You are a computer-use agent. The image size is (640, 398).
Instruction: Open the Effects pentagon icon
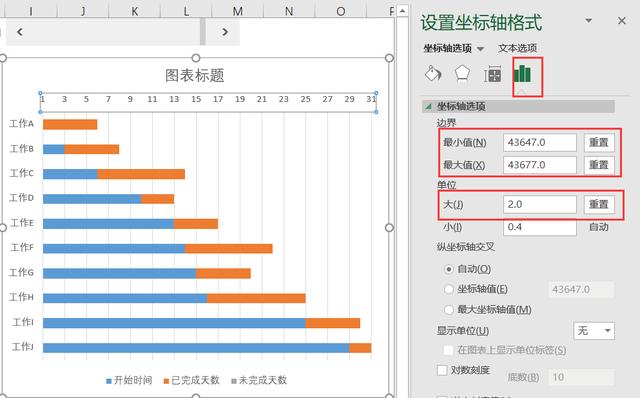coord(462,74)
